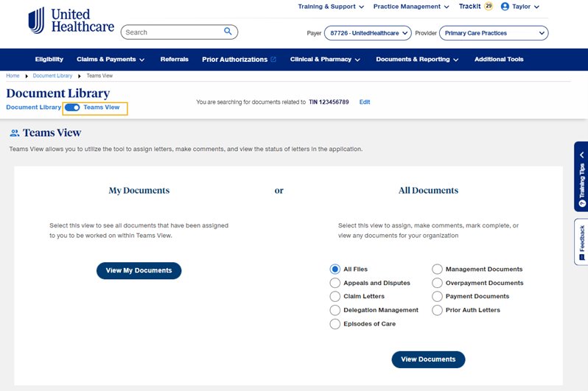Click the Teams View people icon
This screenshot has width=588, height=391.
click(x=14, y=133)
